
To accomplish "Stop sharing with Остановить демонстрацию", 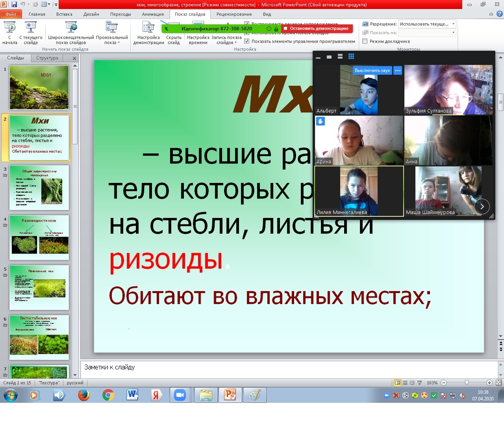I will 316,29.
